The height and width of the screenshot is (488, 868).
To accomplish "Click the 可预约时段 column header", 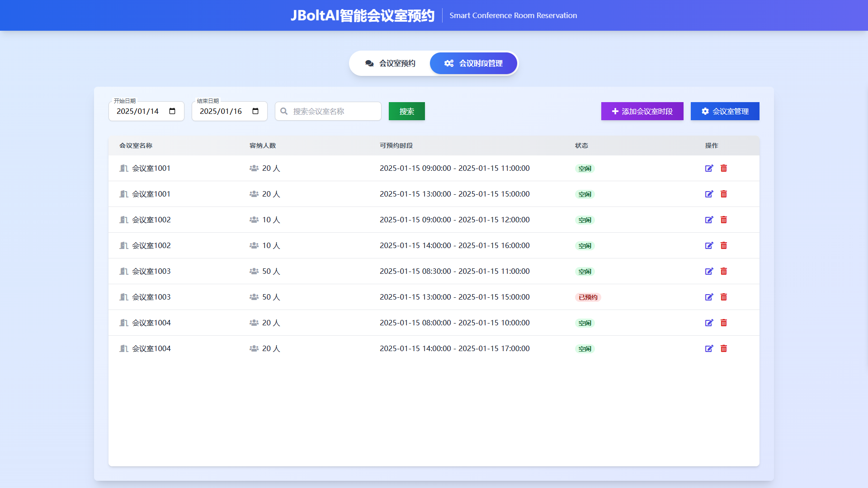I will coord(396,145).
